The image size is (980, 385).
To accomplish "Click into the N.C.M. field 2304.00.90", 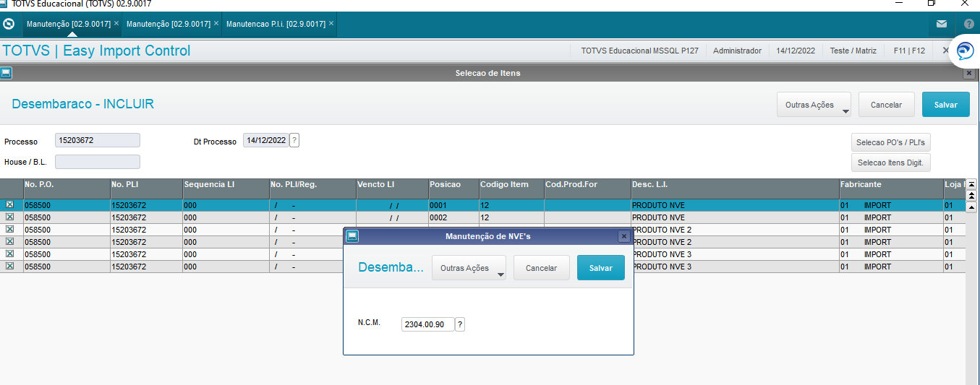I will pos(428,324).
